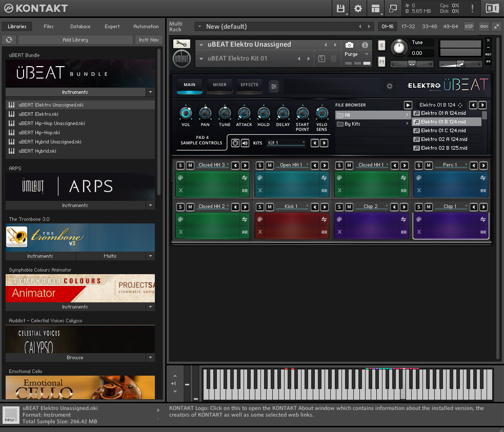The image size is (504, 432).
Task: Switch to the Files tab
Action: click(x=49, y=26)
